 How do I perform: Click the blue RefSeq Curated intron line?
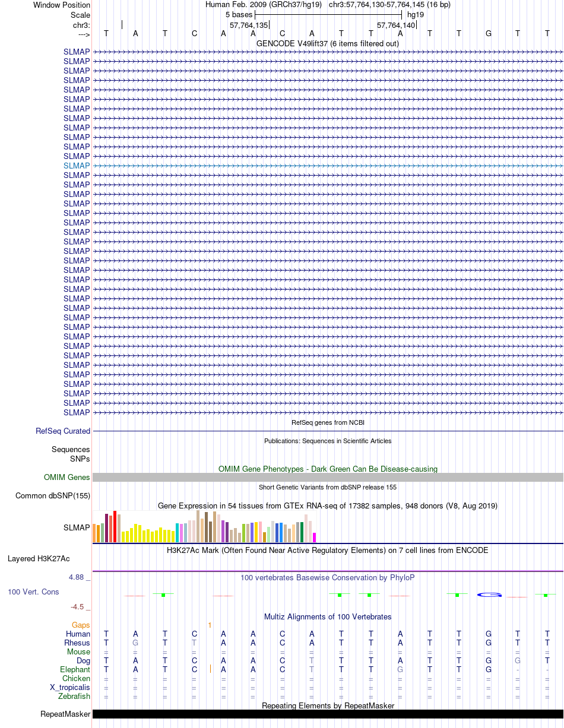coord(328,431)
